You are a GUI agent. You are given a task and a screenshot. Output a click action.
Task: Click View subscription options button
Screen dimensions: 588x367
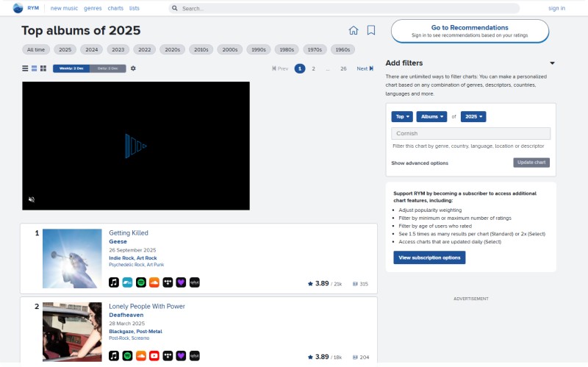[x=430, y=257]
